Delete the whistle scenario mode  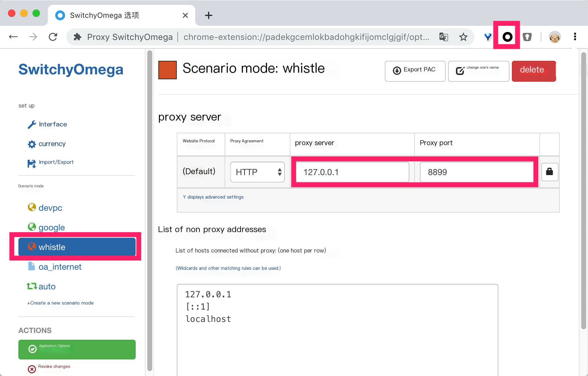click(534, 71)
